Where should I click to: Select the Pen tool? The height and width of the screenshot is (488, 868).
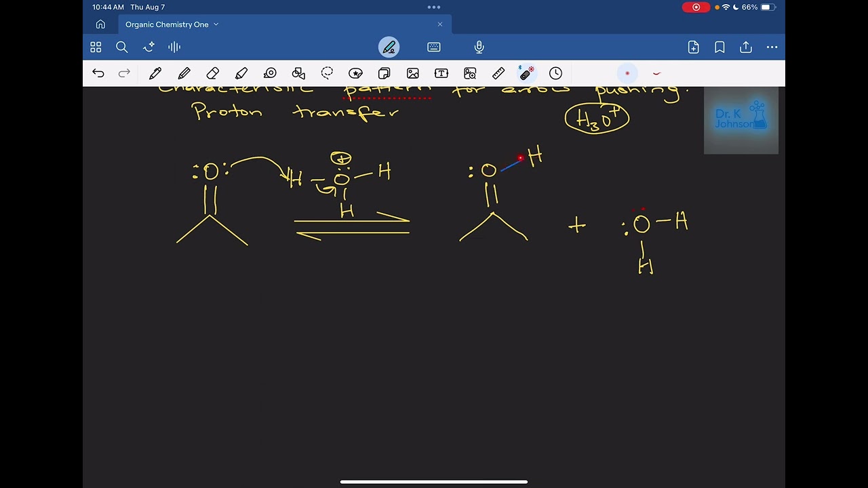pos(155,73)
